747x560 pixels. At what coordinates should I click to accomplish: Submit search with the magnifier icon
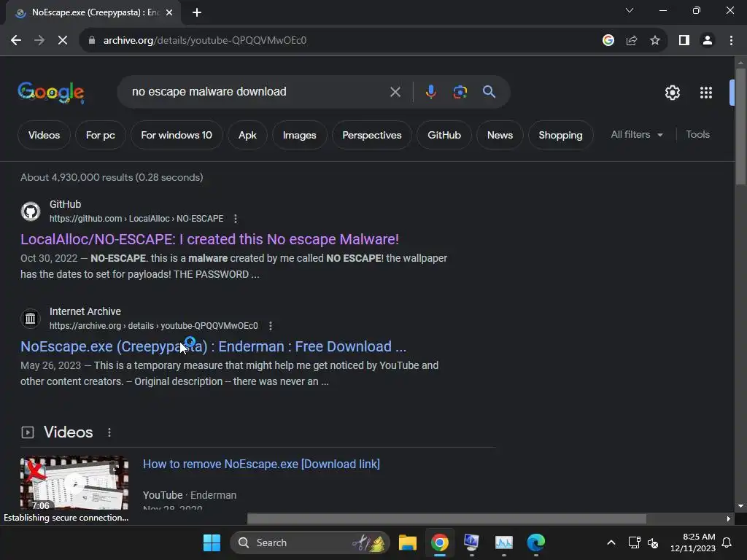[489, 92]
